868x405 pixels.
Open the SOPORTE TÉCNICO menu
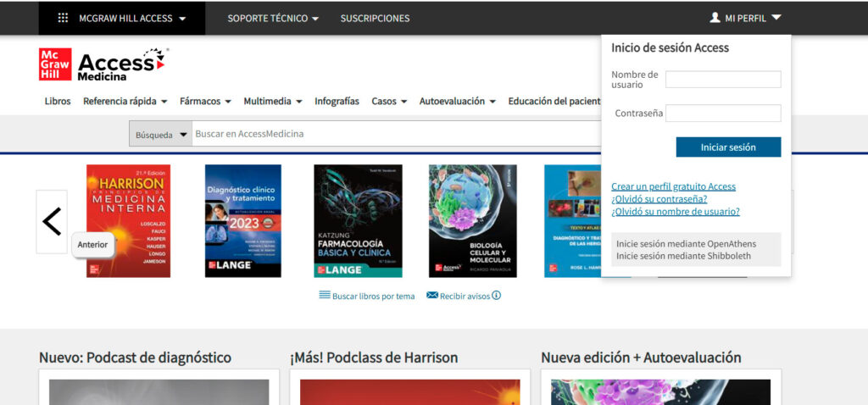[x=273, y=19]
